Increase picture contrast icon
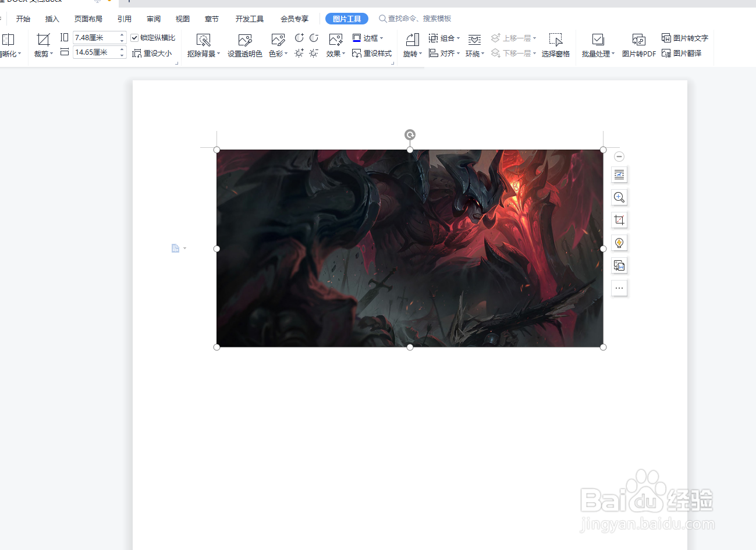 pos(299,38)
